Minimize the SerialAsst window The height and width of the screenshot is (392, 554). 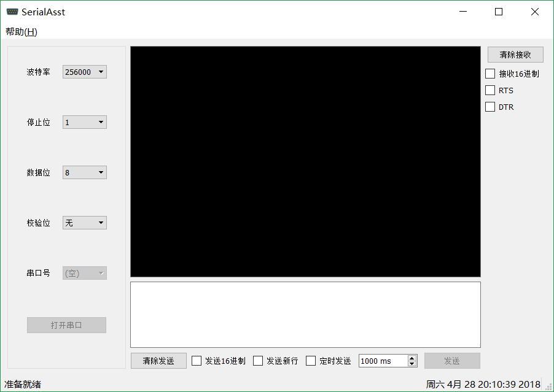coord(463,12)
